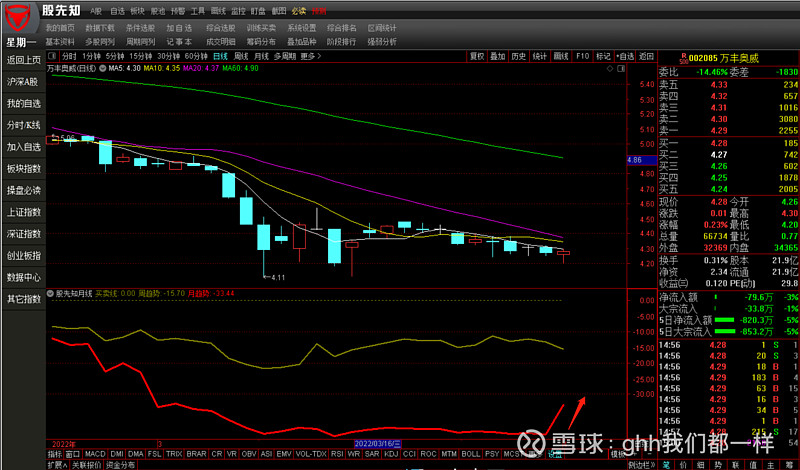Open F10 company info

[582, 57]
